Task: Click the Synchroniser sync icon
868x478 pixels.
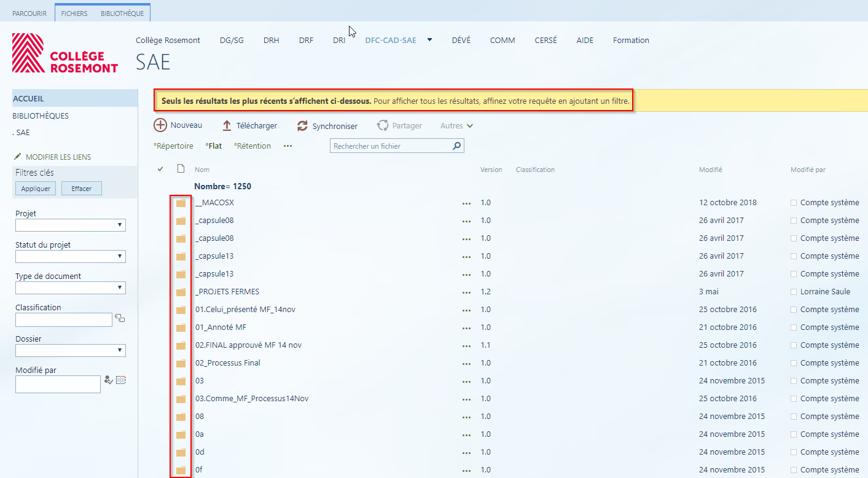Action: (302, 126)
